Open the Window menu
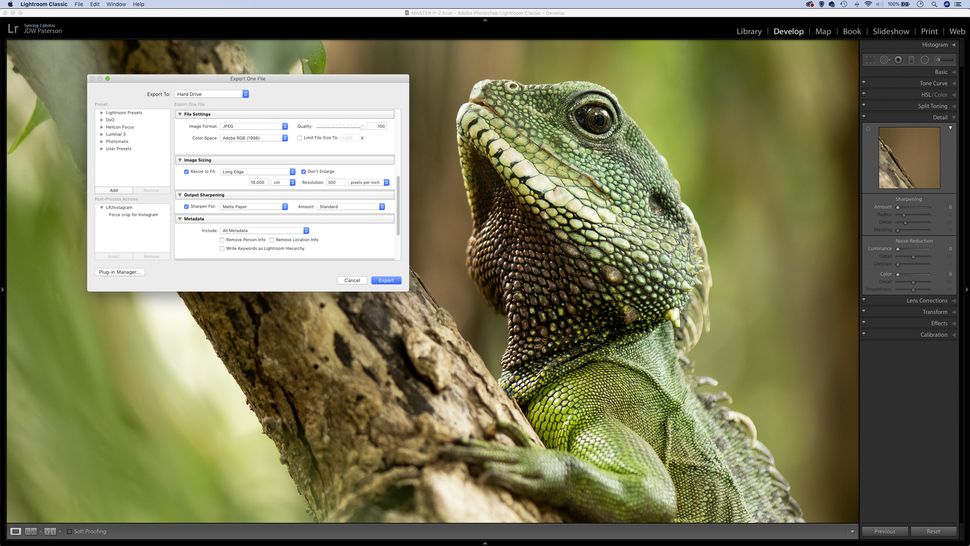Screen dimensions: 970x546 click(x=116, y=4)
